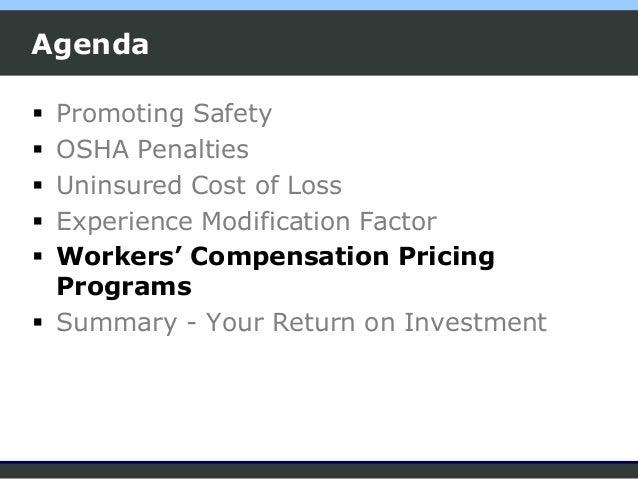The width and height of the screenshot is (638, 479).
Task: Click the bullet beside OSHA Penalties
Action: pyautogui.click(x=38, y=149)
